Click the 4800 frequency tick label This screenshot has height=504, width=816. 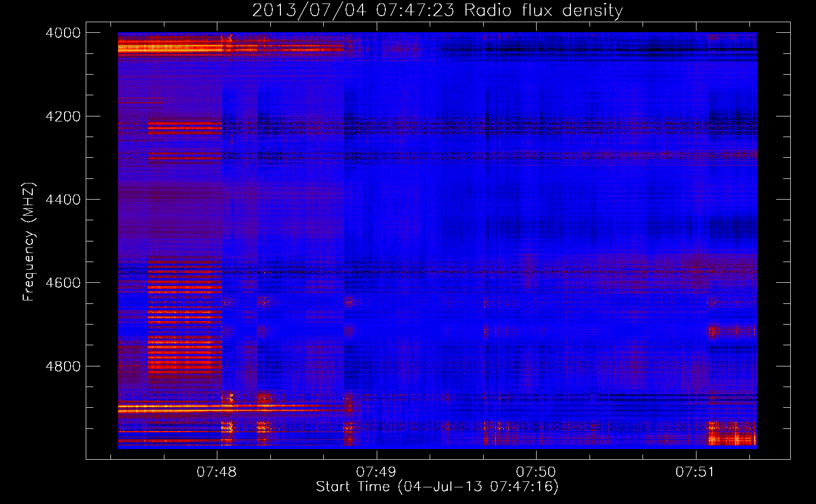[63, 366]
